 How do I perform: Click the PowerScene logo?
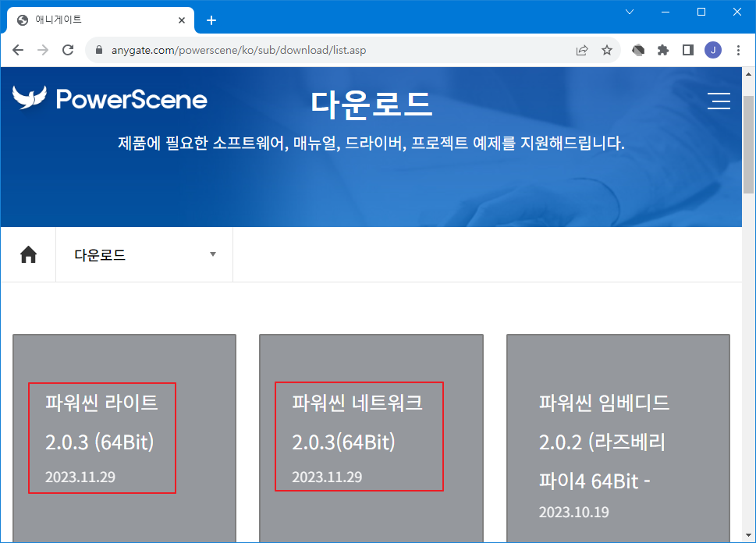click(x=110, y=98)
